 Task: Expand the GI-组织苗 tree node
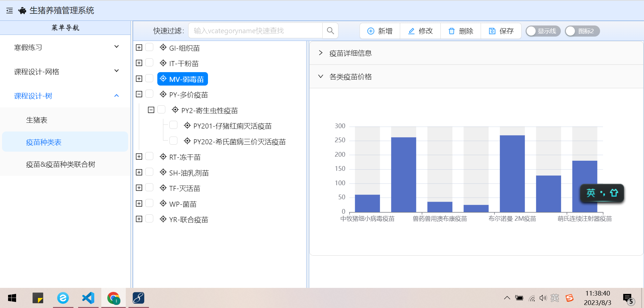tap(139, 48)
